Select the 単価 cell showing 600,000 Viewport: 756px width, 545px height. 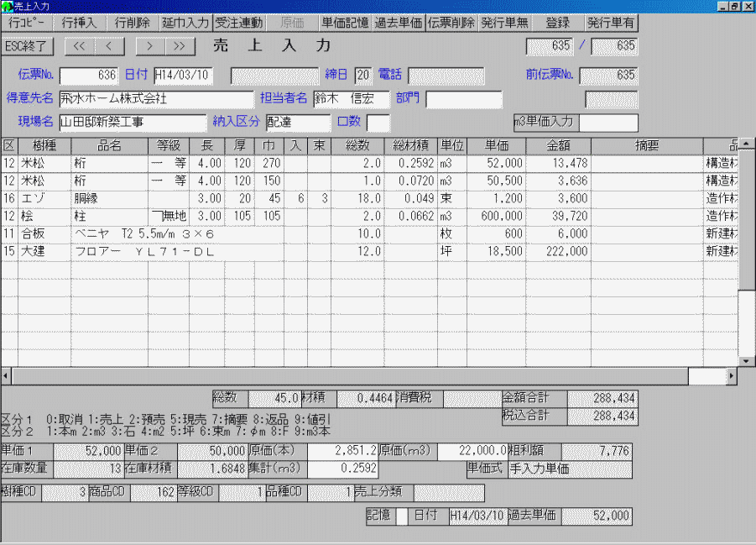[496, 217]
